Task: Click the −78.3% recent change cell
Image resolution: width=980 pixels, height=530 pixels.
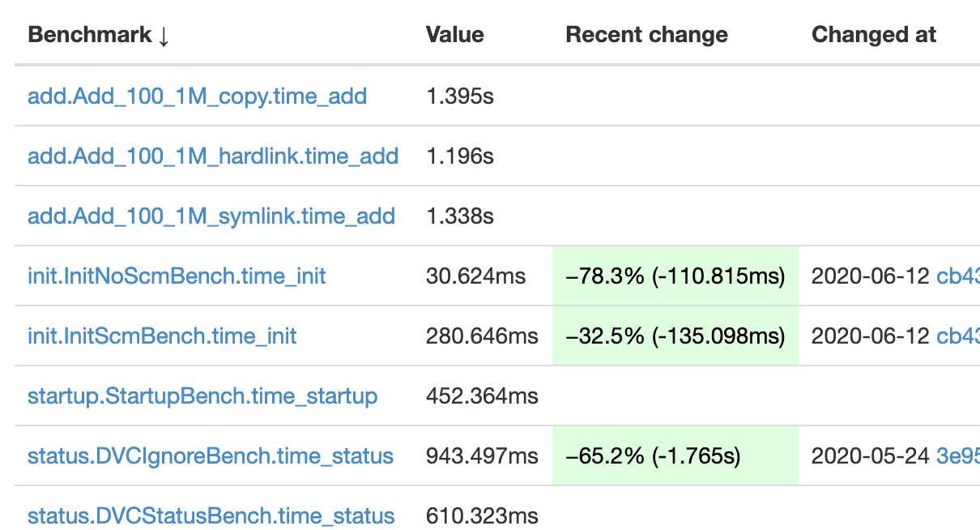Action: pyautogui.click(x=675, y=276)
